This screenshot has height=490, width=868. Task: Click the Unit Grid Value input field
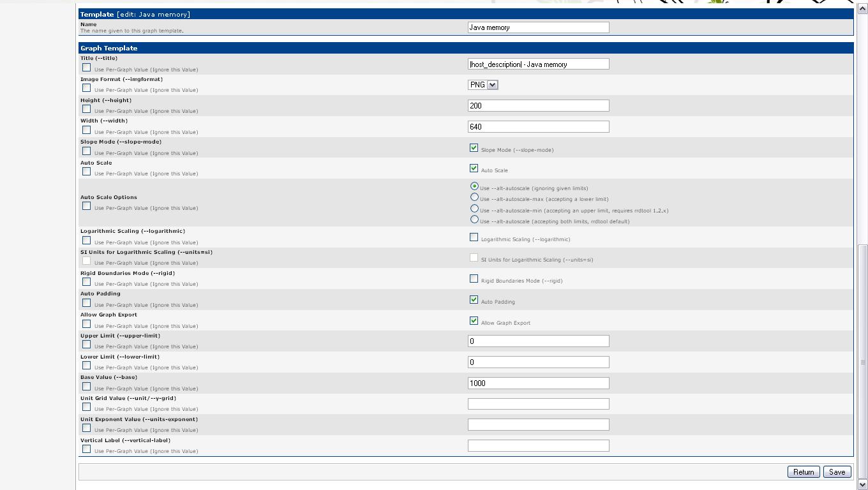pyautogui.click(x=539, y=404)
